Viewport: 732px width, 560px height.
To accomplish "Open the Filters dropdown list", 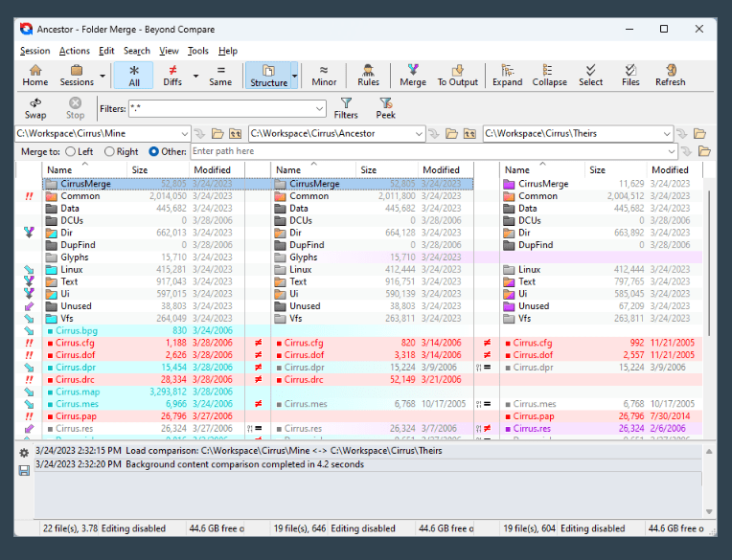I will point(318,109).
